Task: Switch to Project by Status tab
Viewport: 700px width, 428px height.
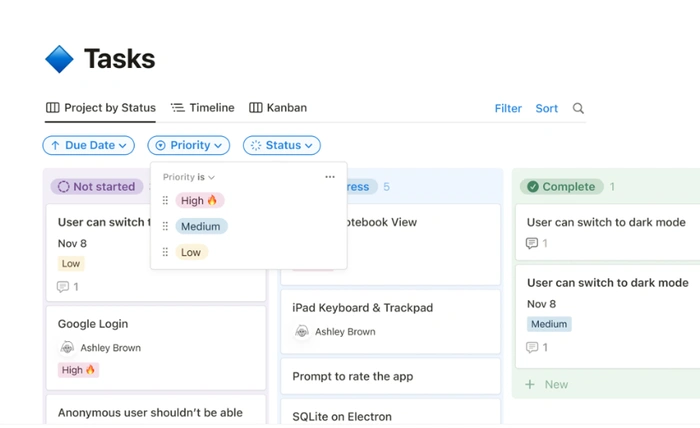Action: [101, 108]
